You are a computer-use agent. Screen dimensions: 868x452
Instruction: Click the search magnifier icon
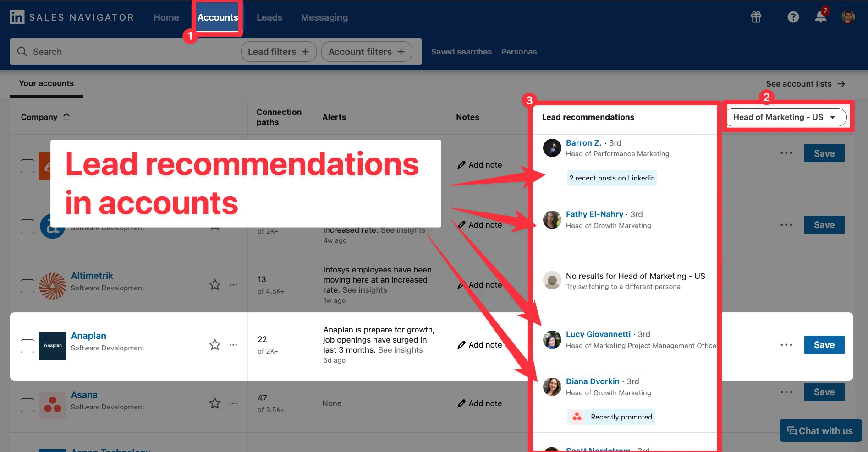click(x=22, y=51)
